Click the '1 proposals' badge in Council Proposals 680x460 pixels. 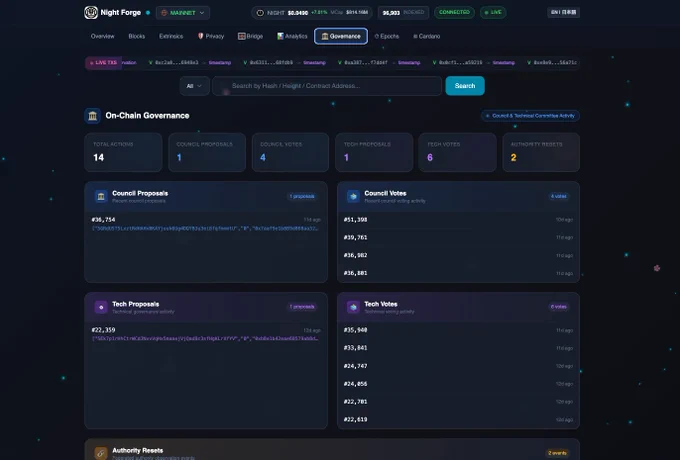[x=302, y=196]
